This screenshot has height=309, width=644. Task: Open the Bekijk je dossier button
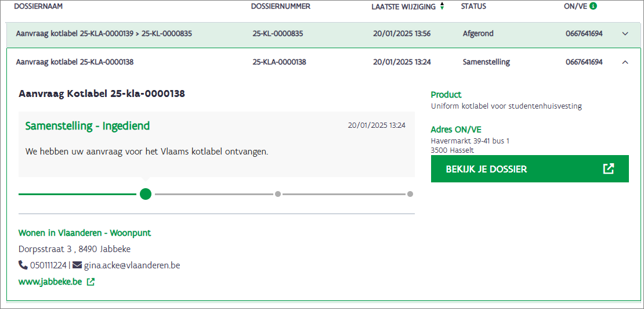pos(530,169)
